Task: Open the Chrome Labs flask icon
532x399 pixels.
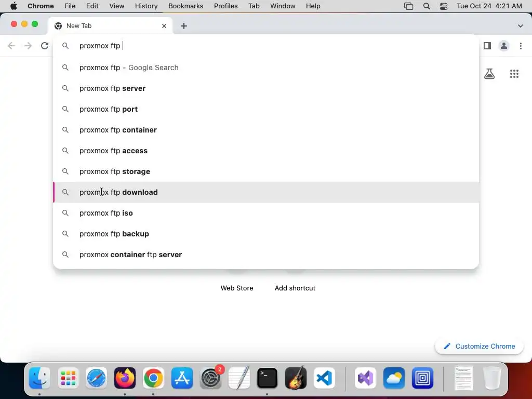Action: [x=489, y=74]
